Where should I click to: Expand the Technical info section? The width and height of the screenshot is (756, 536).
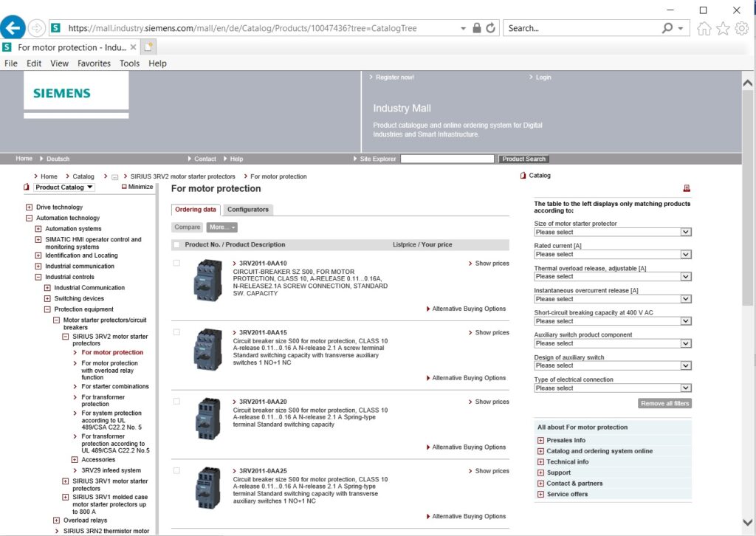tap(540, 461)
